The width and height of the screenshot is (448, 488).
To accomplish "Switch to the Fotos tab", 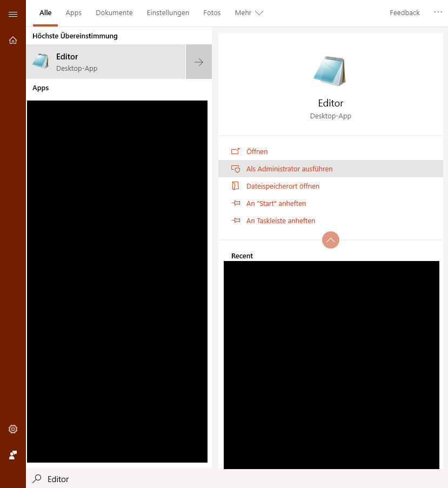I will click(212, 13).
